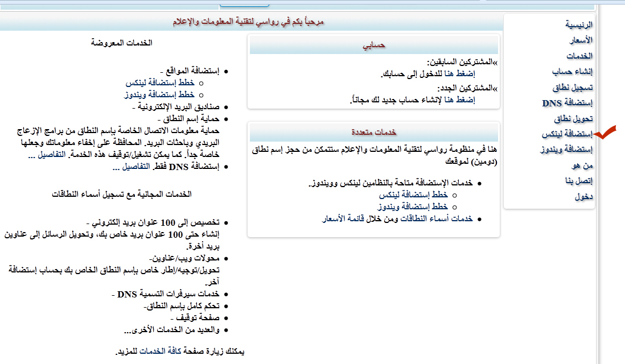Select إستضافة لينكس in the sidebar menu
The height and width of the screenshot is (364, 625).
[567, 134]
